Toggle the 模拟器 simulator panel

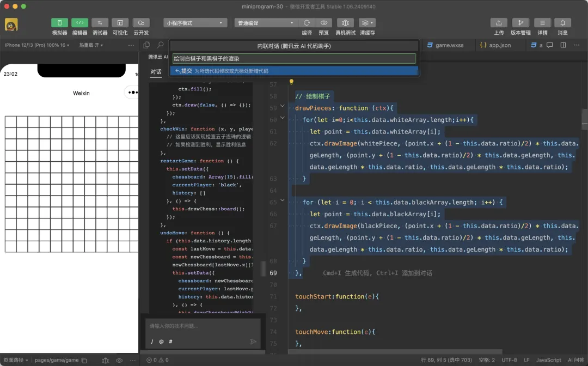pyautogui.click(x=59, y=23)
